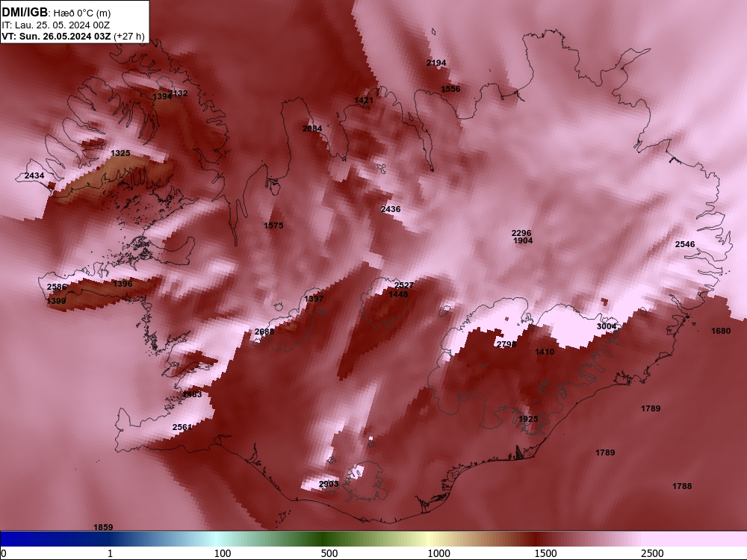747x560 pixels.
Task: Click the VT: Sun. 26.05.2024 03Z line
Action: pyautogui.click(x=56, y=36)
